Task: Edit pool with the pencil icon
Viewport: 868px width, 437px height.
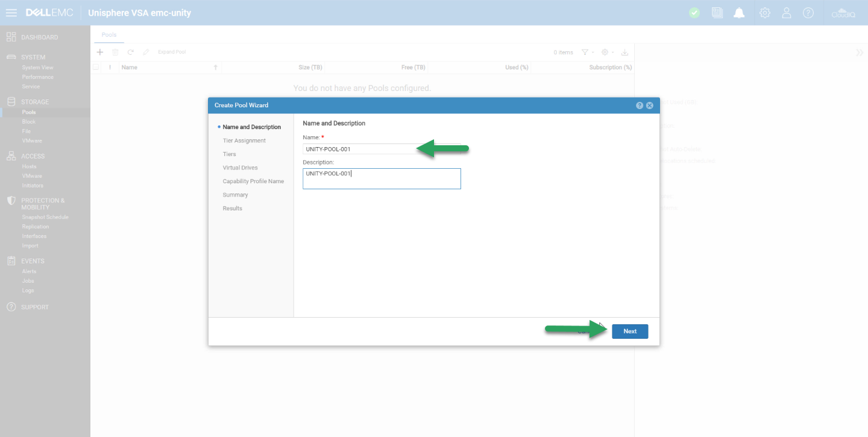Action: (146, 52)
